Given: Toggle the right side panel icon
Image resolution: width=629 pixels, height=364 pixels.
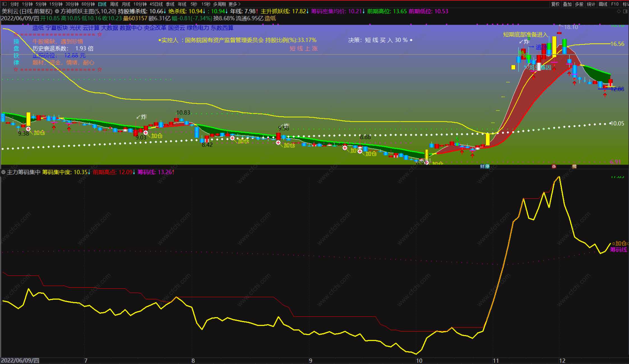Looking at the screenshot, I should pos(625,11).
